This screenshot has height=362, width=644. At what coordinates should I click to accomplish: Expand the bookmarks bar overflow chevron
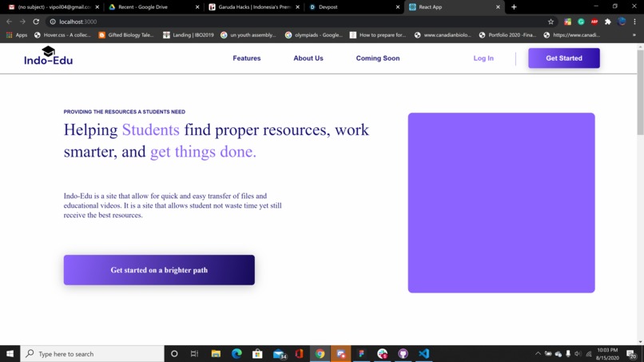(x=634, y=35)
